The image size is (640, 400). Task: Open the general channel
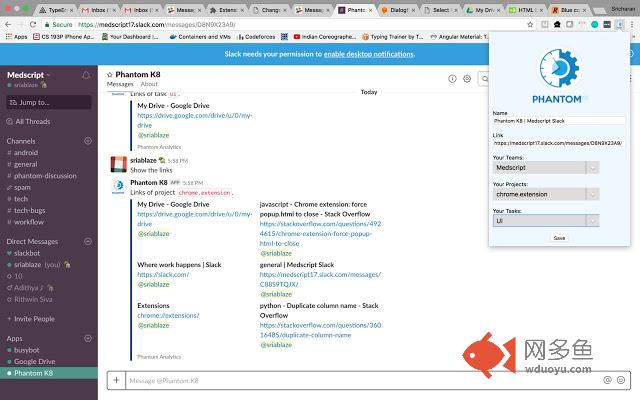click(25, 164)
